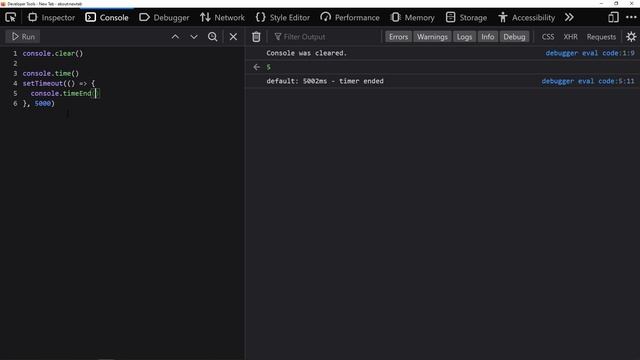Place cursor on console.clear() line
The width and height of the screenshot is (640, 360).
click(53, 53)
